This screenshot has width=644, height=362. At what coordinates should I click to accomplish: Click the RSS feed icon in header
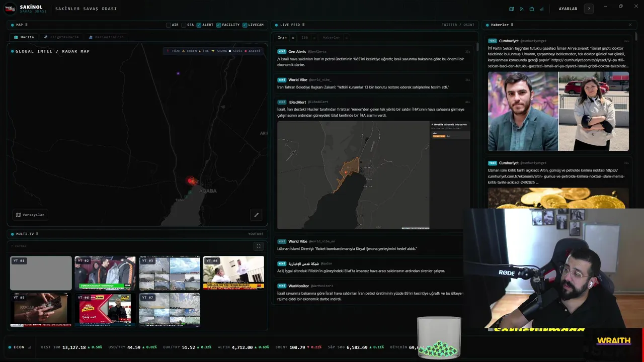coord(522,9)
